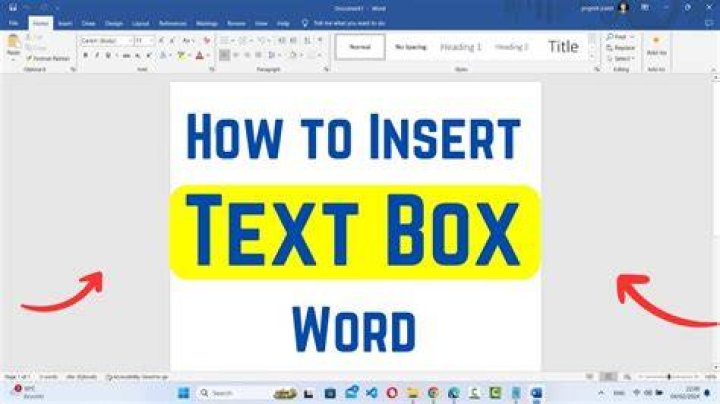Click the Increase Indent icon
Image resolution: width=720 pixels, height=404 pixels.
click(x=293, y=41)
